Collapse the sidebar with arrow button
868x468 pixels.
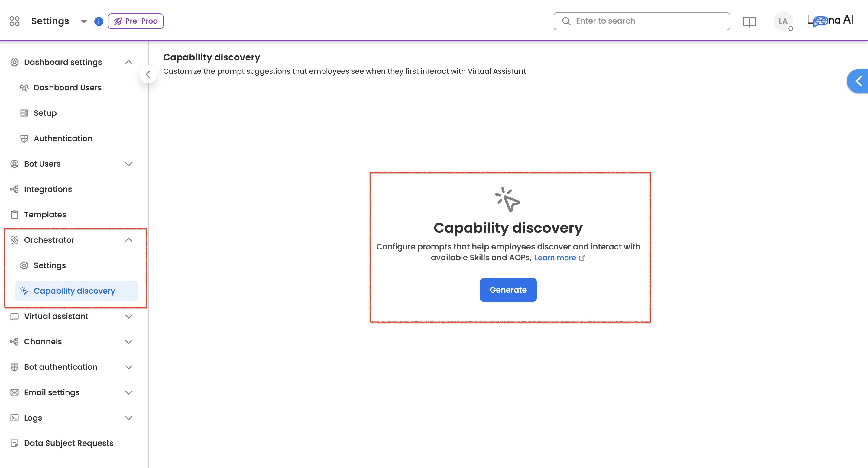click(148, 74)
